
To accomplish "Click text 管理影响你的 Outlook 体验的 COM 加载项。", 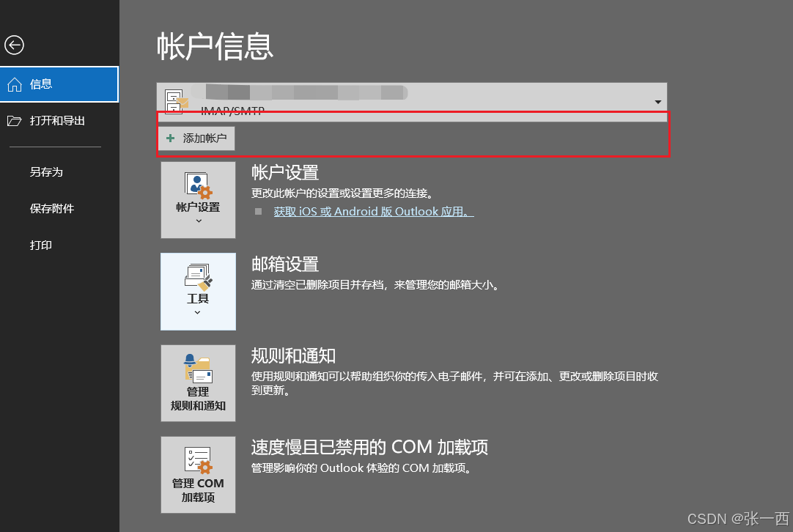I will (x=361, y=468).
